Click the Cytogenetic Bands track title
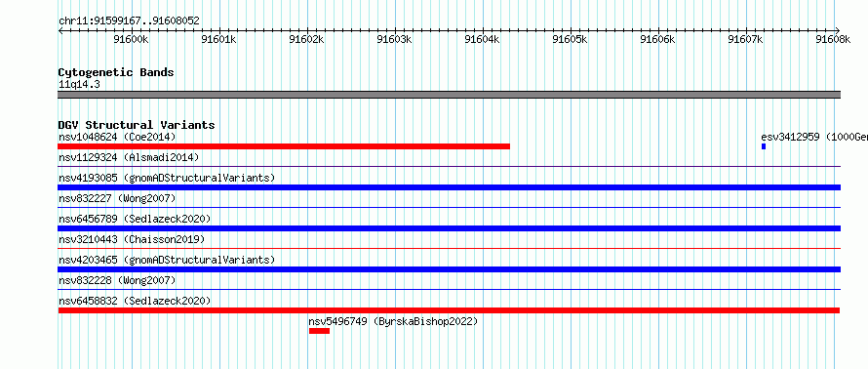 point(116,72)
